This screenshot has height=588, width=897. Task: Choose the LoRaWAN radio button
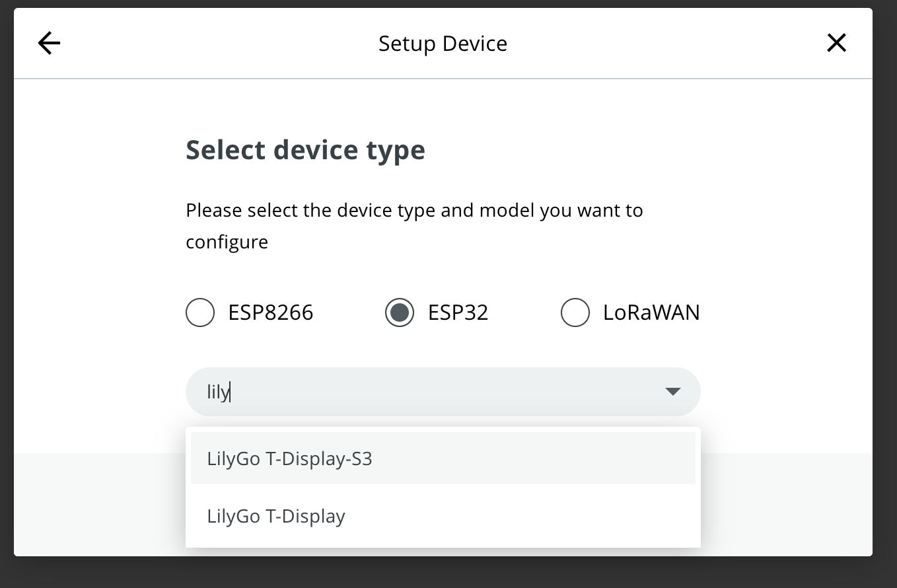click(x=575, y=312)
